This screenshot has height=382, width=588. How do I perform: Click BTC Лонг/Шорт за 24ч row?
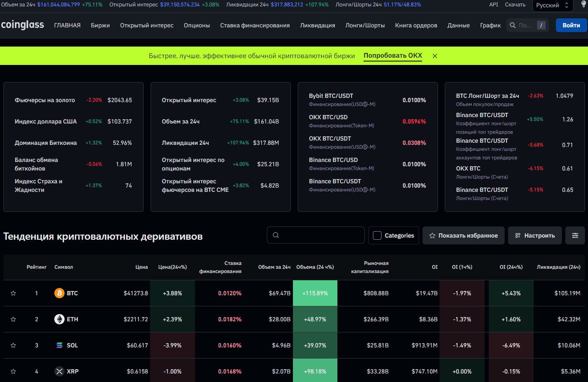(x=514, y=100)
